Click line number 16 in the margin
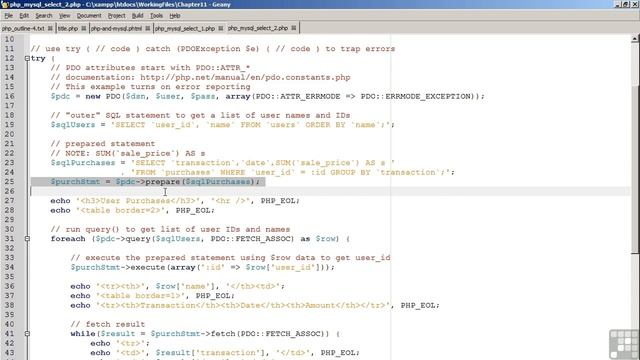Viewport: 640px width, 360px height. (9, 96)
